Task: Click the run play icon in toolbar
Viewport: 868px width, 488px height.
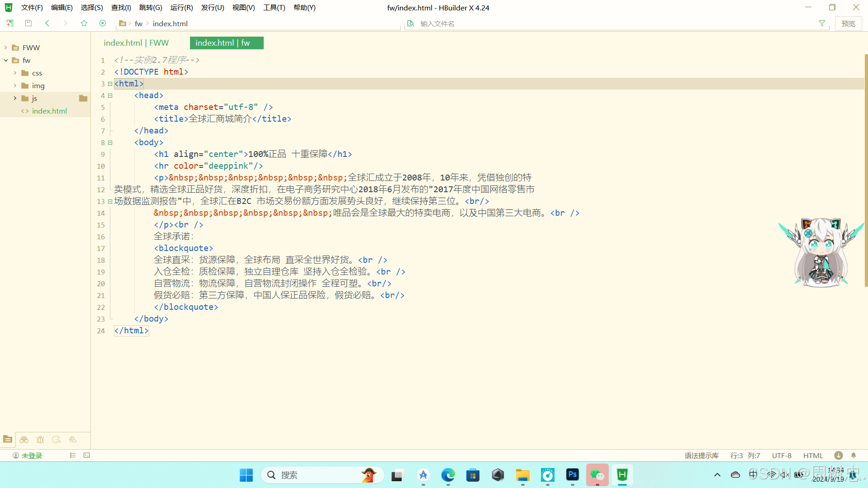Action: coord(103,23)
